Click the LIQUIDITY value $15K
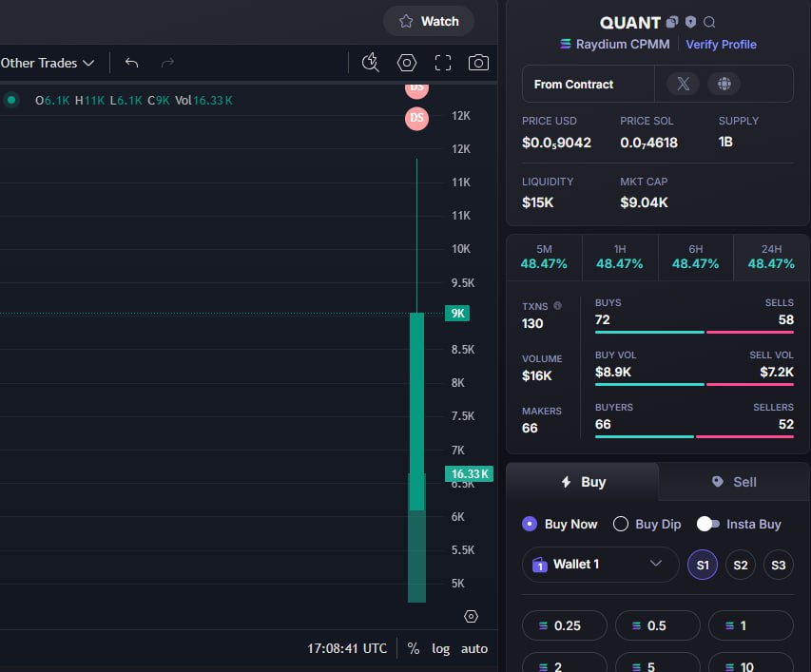Viewport: 811px width, 672px height. (538, 202)
